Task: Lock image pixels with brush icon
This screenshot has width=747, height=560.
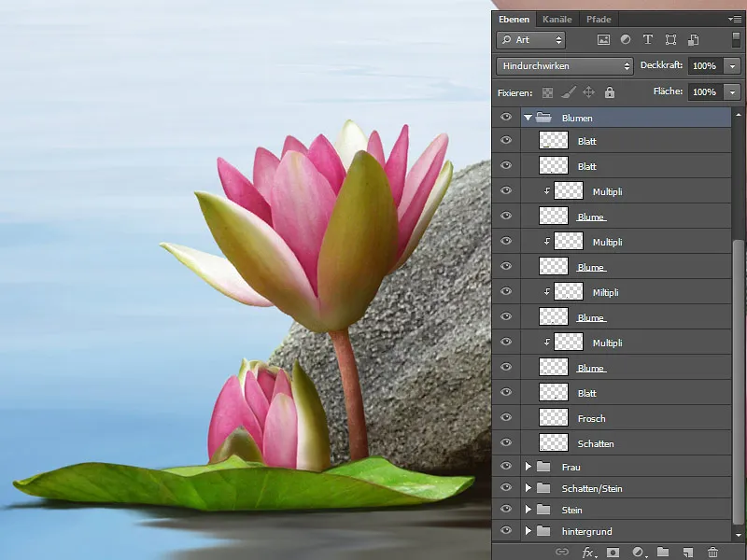Action: (x=568, y=92)
